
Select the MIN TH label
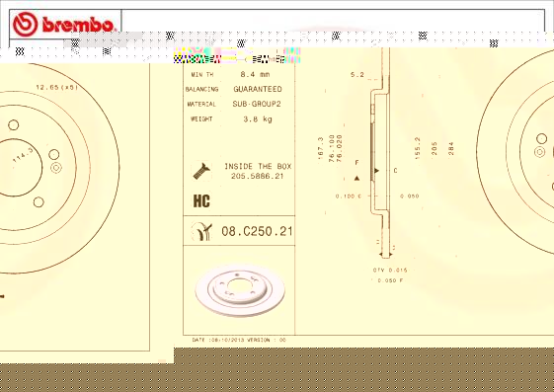tap(202, 74)
